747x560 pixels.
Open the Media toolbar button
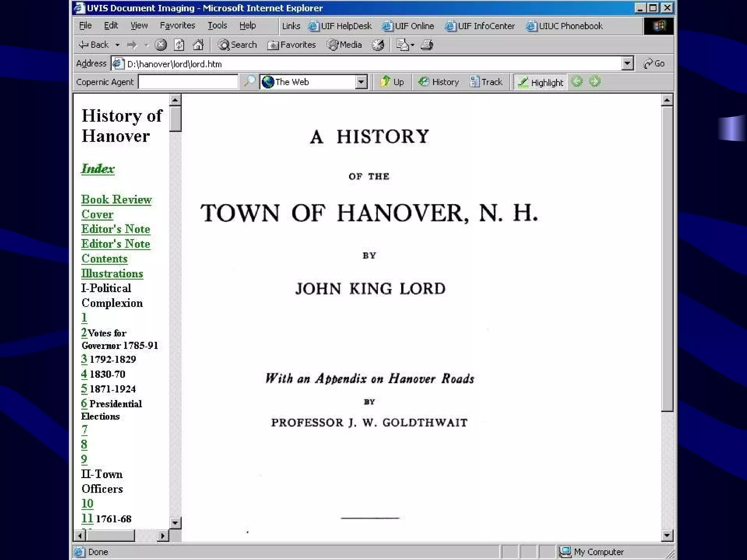(344, 45)
